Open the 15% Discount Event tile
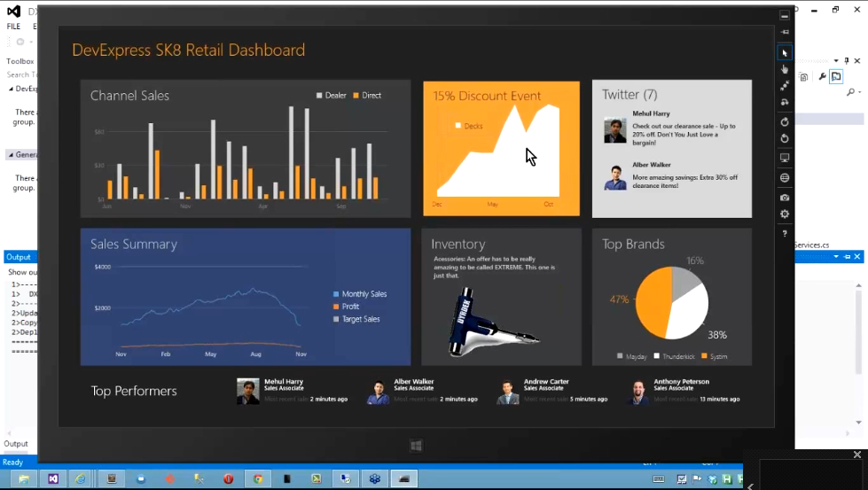This screenshot has height=490, width=868. click(502, 149)
